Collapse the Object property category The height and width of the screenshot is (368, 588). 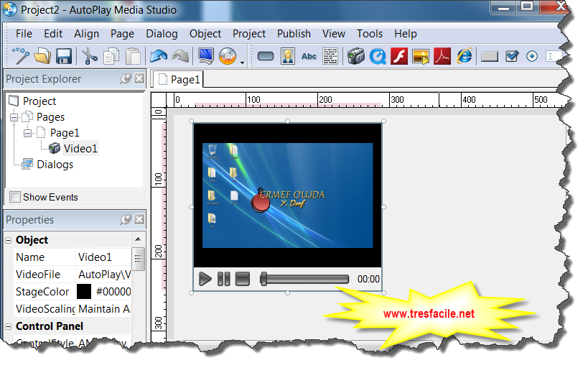9,240
